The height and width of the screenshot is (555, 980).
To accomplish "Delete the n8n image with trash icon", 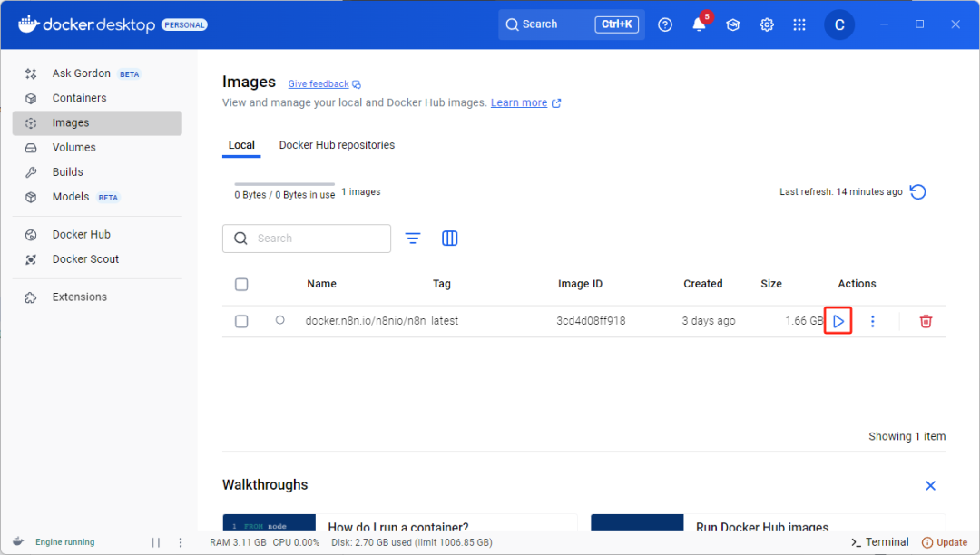I will tap(926, 322).
